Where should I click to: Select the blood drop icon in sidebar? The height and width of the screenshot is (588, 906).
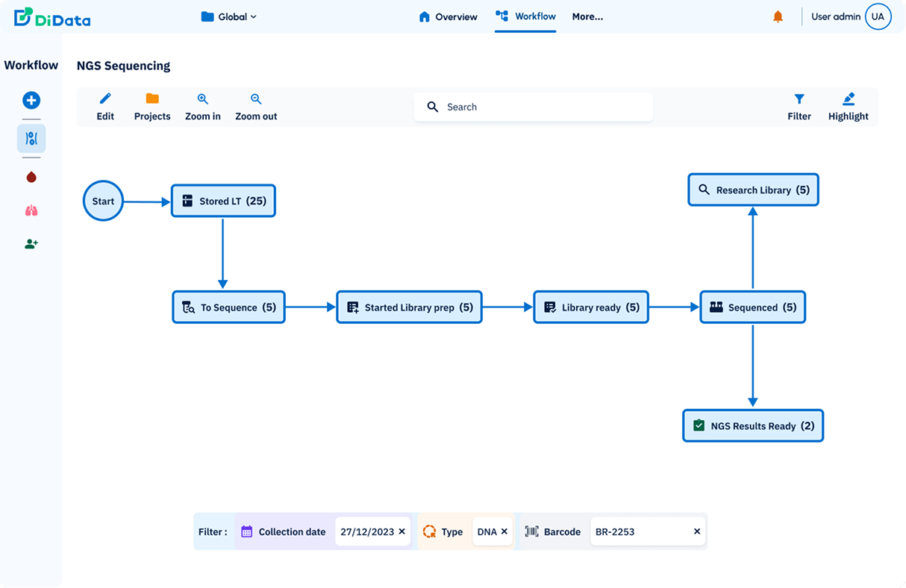tap(31, 178)
